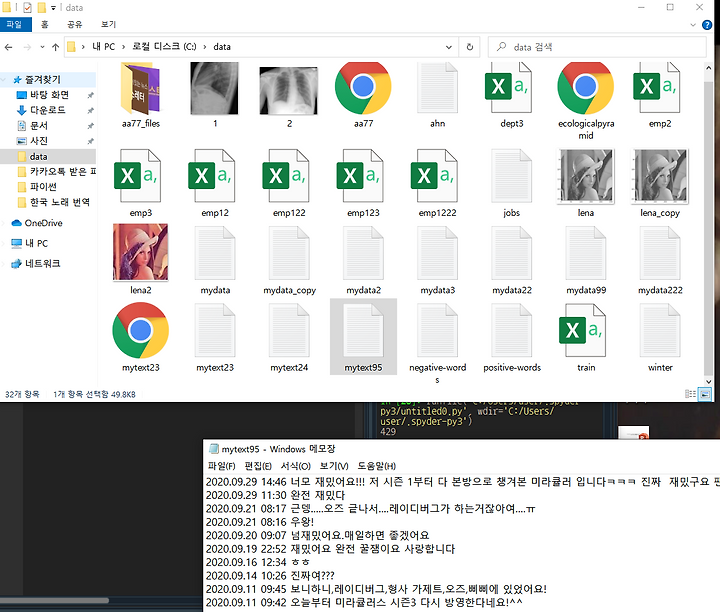The image size is (720, 612).
Task: Open the 공유 ribbon tab
Action: pos(74,24)
